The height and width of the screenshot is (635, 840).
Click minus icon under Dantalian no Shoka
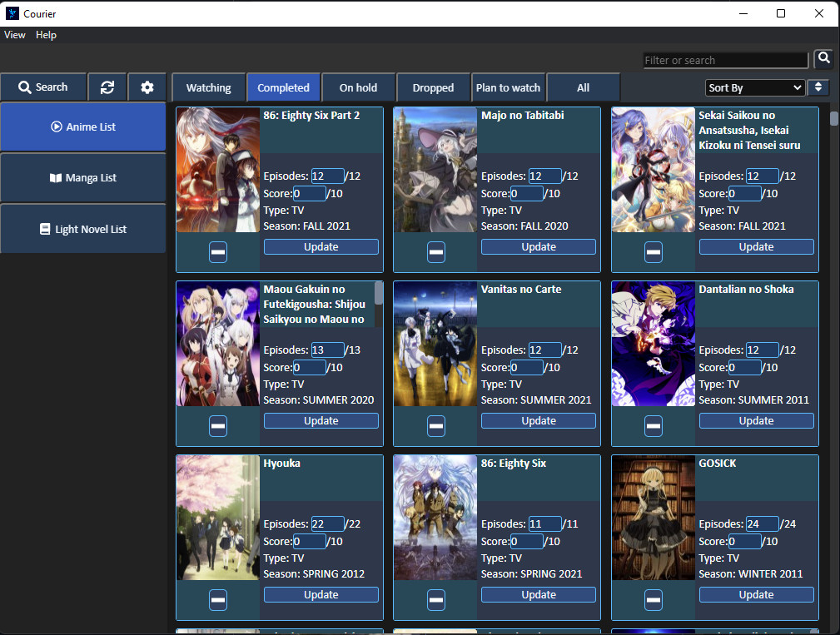click(x=653, y=425)
